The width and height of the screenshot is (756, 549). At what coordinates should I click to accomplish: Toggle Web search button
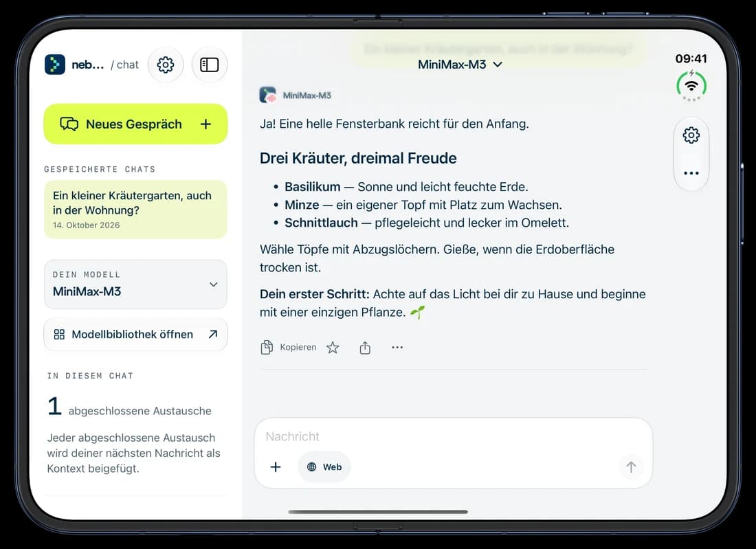point(324,467)
